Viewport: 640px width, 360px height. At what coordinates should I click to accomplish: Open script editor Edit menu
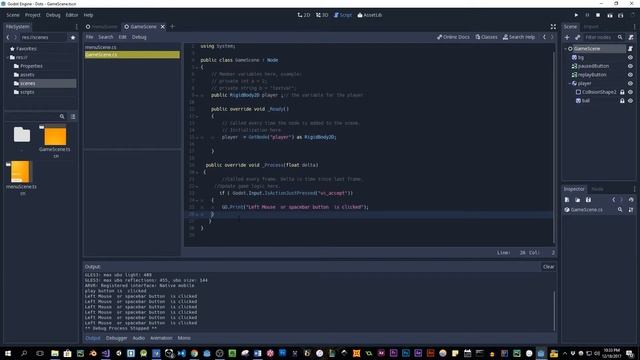coord(122,37)
